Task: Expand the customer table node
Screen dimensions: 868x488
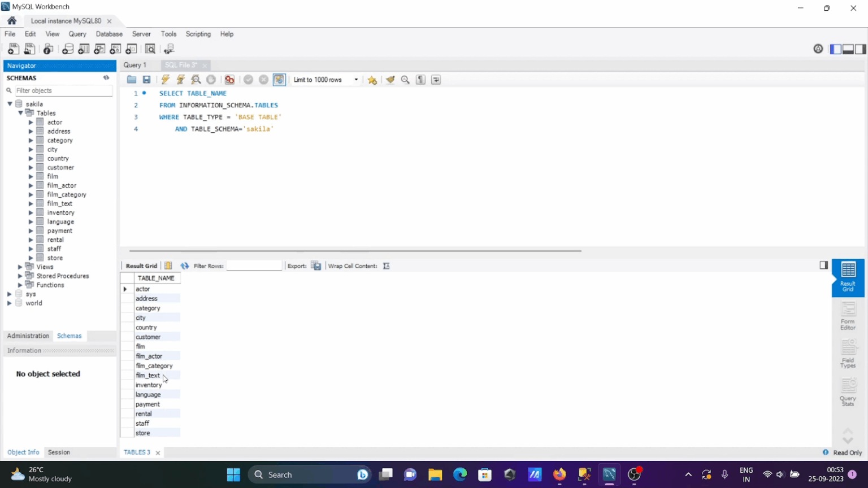Action: (x=31, y=167)
